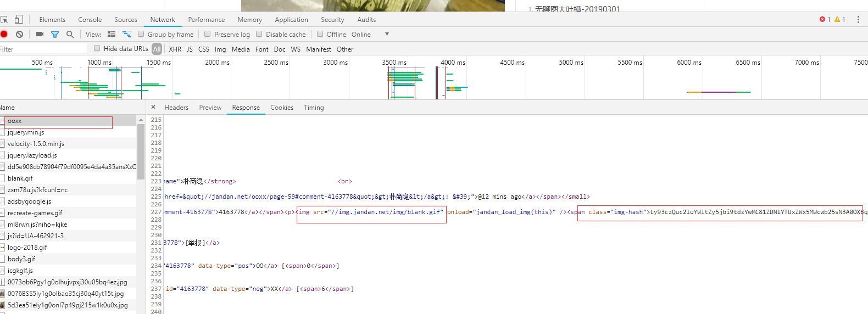Select the Network tab
The image size is (868, 314).
(x=163, y=20)
